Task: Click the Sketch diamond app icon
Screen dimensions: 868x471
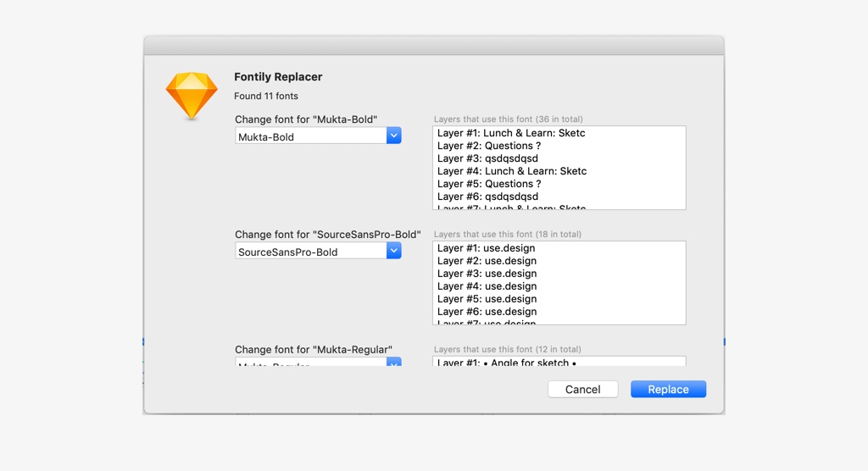Action: pos(192,96)
